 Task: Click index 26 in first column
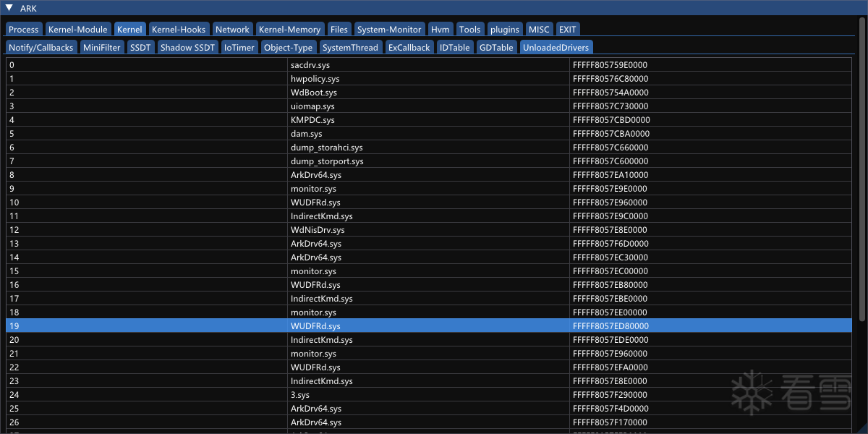point(14,422)
